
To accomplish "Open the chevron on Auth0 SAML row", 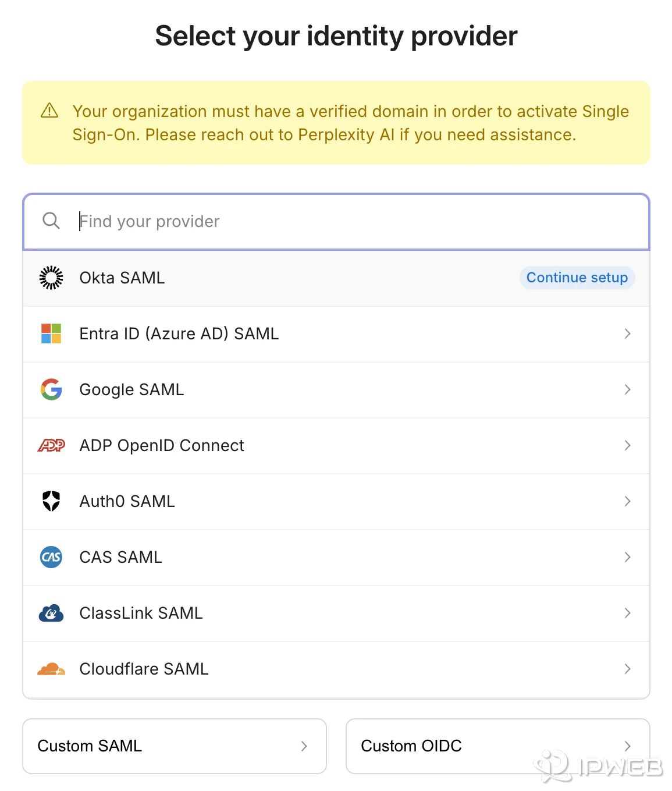I will (x=627, y=501).
